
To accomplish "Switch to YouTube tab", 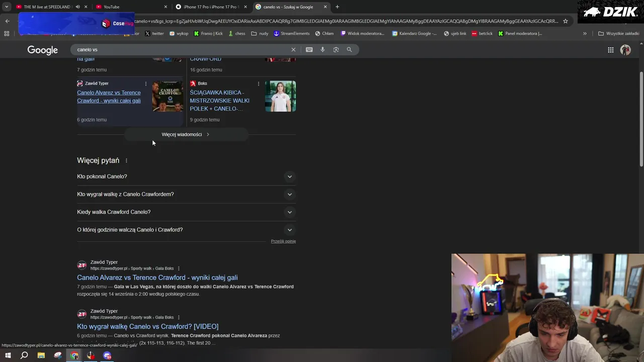I will [131, 7].
